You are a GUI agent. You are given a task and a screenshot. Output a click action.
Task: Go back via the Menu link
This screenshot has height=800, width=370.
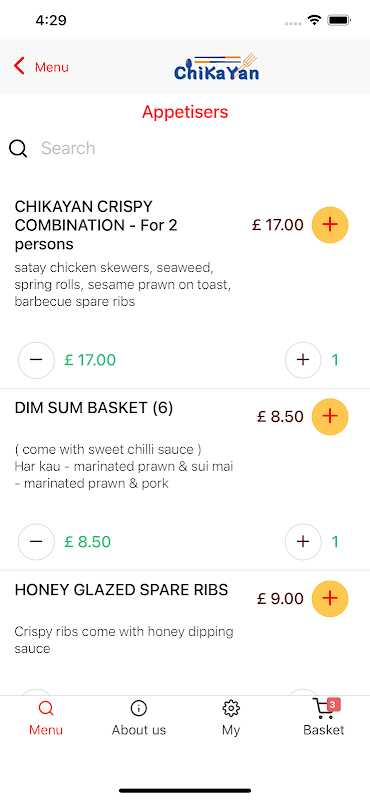pyautogui.click(x=52, y=67)
